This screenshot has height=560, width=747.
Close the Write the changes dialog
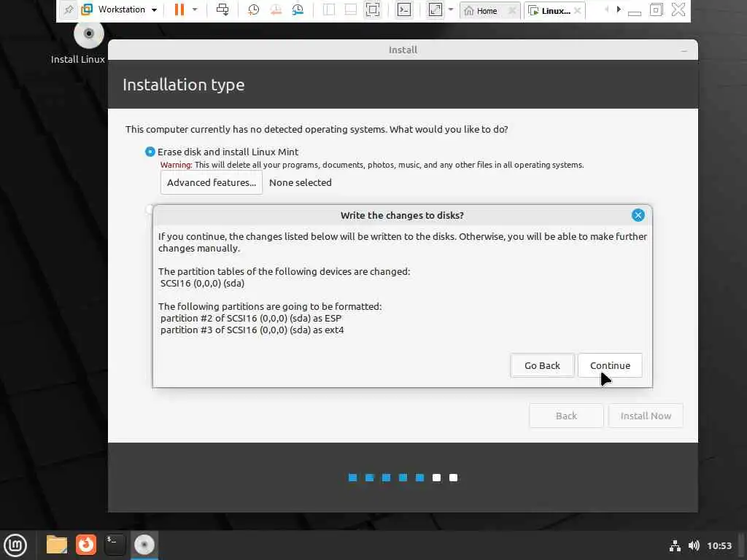638,215
